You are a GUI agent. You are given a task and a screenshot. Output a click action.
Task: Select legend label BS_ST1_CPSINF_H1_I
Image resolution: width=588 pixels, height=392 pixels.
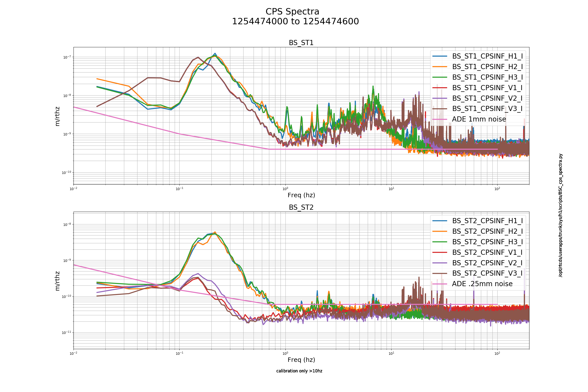487,56
